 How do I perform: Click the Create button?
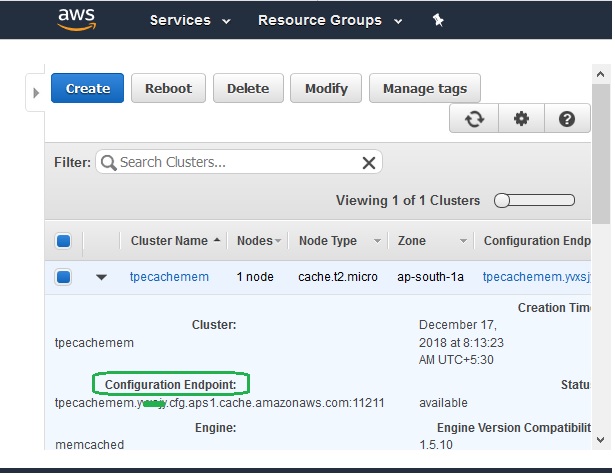tap(88, 88)
